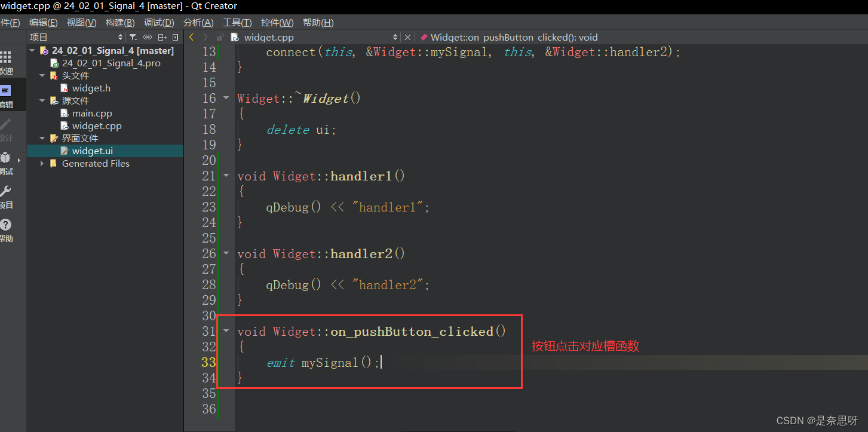Click the connect call on line 13
Screen dimensions: 868x432
473,52
